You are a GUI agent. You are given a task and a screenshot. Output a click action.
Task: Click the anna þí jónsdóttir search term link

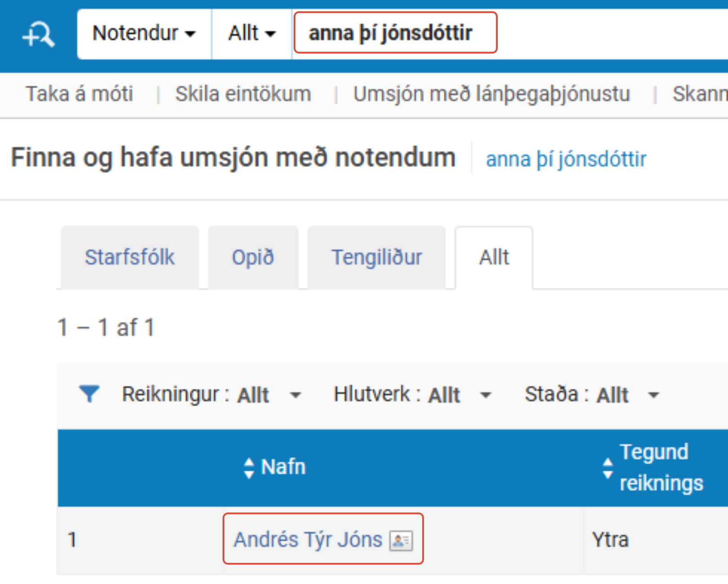click(x=566, y=159)
